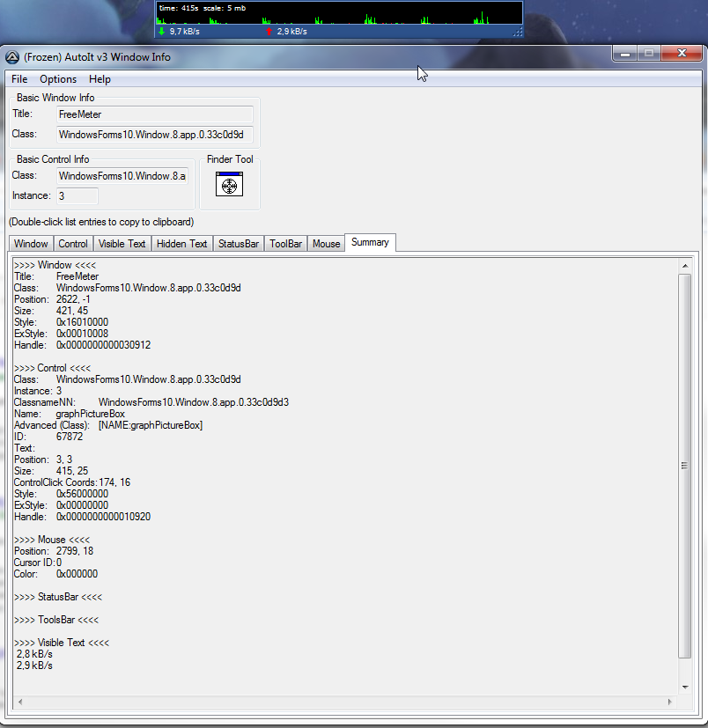The image size is (708, 728).
Task: Click the red upload arrow in FreeMeter
Action: coord(269,32)
